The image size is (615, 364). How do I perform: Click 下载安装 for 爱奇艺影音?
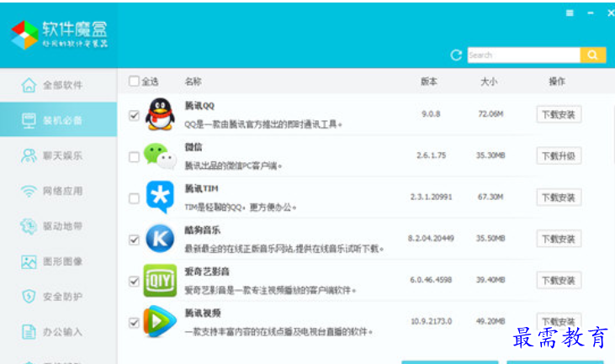[559, 280]
